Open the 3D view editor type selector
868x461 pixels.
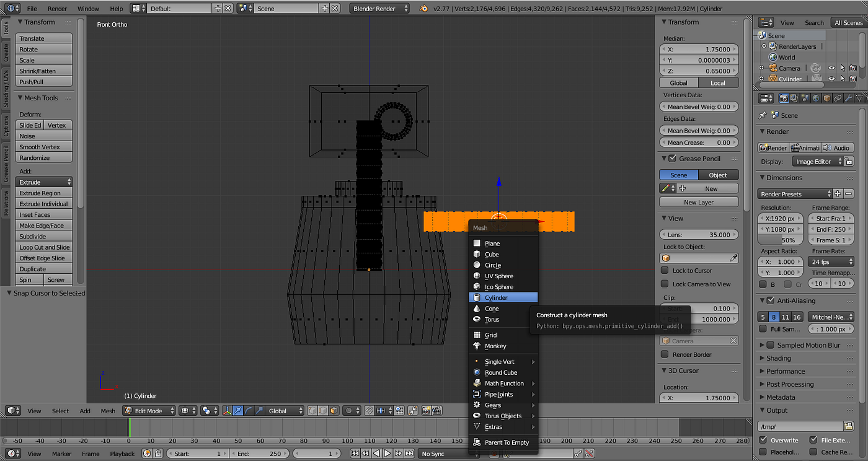(13, 410)
